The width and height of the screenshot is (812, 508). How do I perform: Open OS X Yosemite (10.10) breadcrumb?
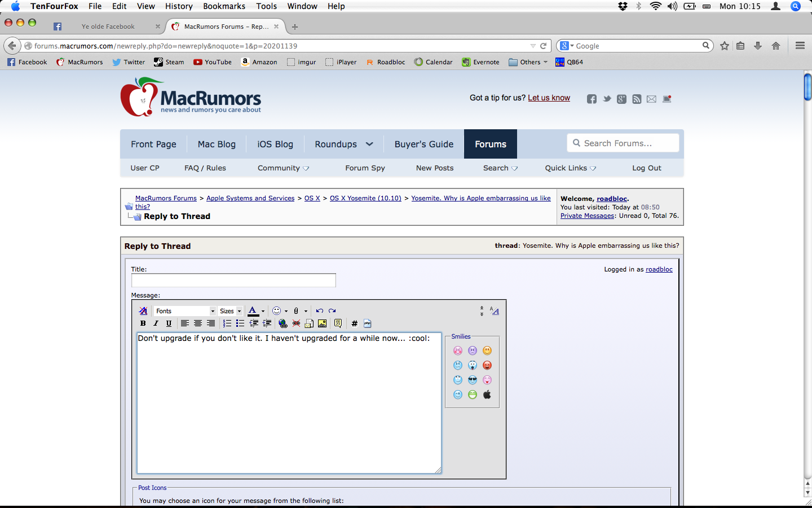pyautogui.click(x=365, y=198)
